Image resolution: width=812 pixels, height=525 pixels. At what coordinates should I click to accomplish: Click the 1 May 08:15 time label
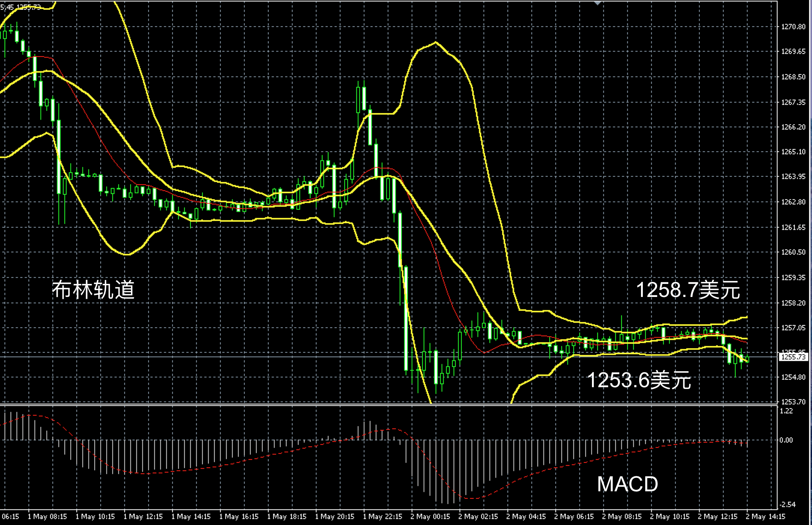(x=47, y=517)
